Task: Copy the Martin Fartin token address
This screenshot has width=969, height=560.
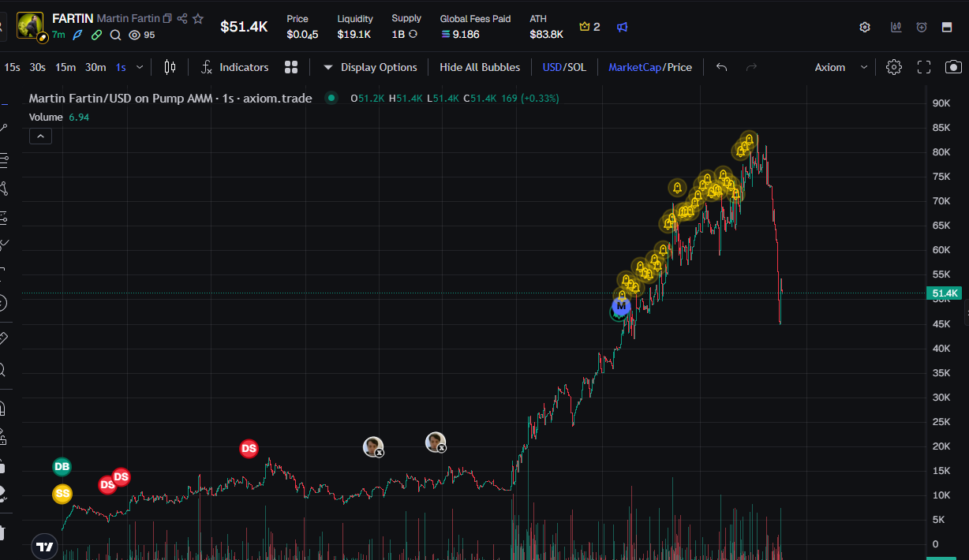Action: pos(167,18)
